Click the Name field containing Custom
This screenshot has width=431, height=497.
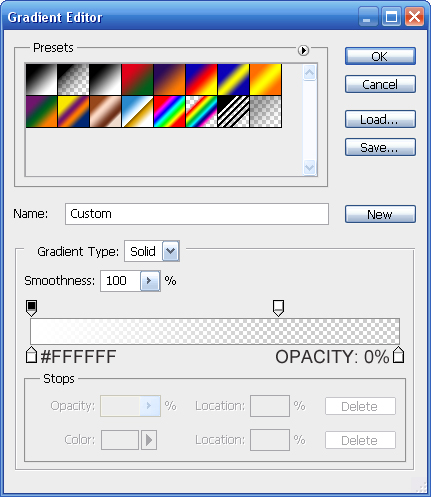[x=197, y=214]
